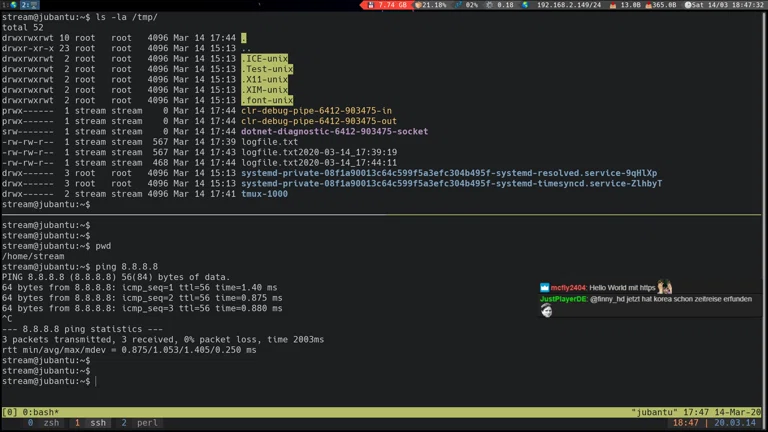The height and width of the screenshot is (432, 768).
Task: Click the mcfly2404 username in chat
Action: tap(568, 288)
